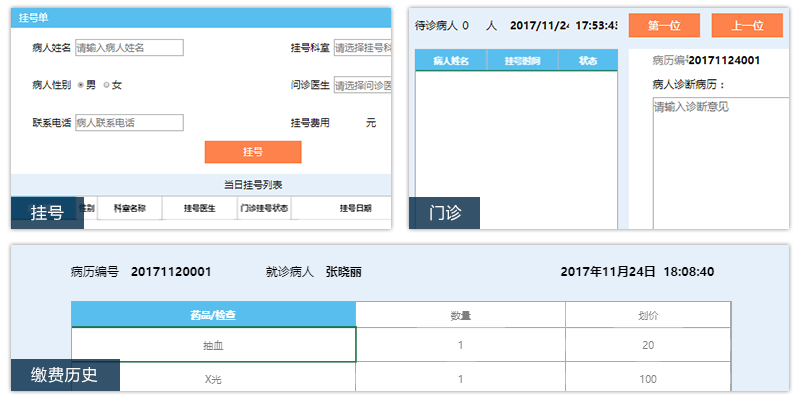Screen dimensions: 800x400
Task: Focus the 病人姓名 name input field
Action: tap(129, 48)
